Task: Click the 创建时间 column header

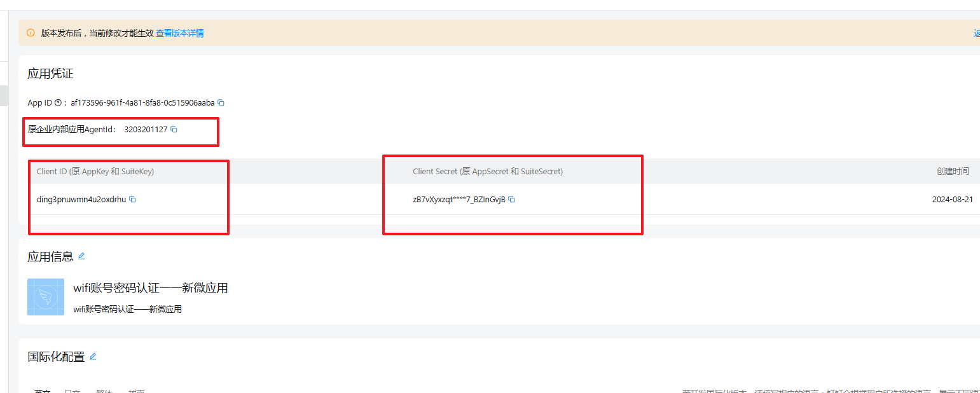Action: [953, 171]
